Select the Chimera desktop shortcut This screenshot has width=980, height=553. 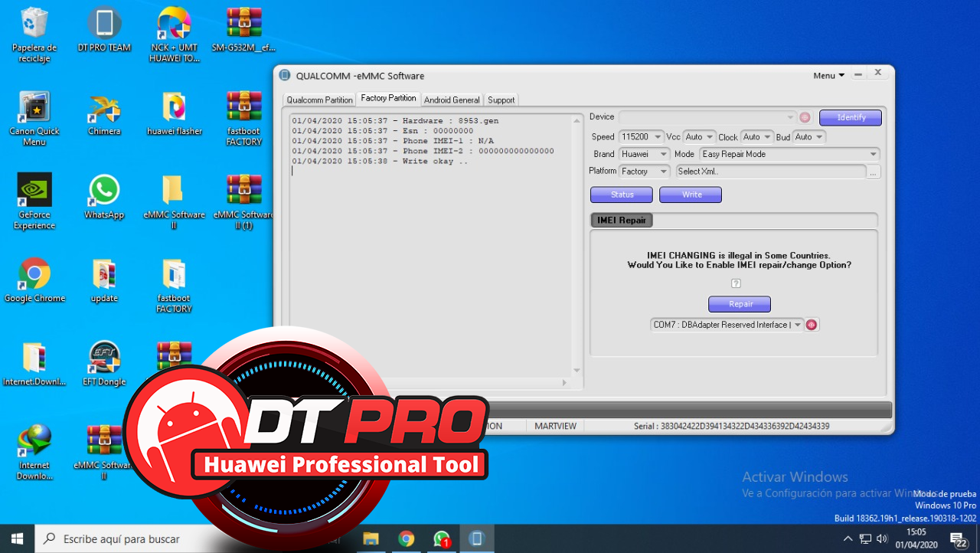pyautogui.click(x=104, y=113)
